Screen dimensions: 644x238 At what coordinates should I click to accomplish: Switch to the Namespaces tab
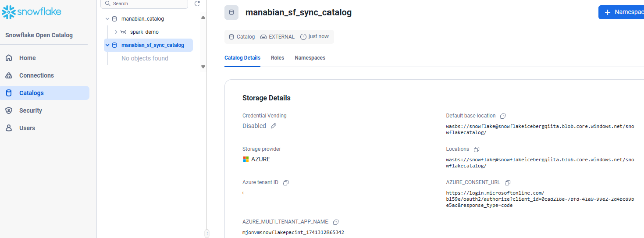310,58
